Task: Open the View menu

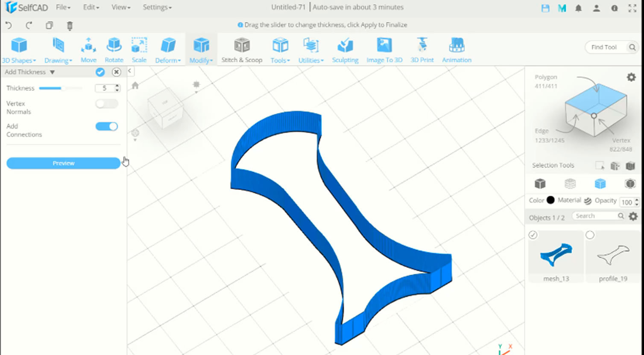Action: (121, 7)
